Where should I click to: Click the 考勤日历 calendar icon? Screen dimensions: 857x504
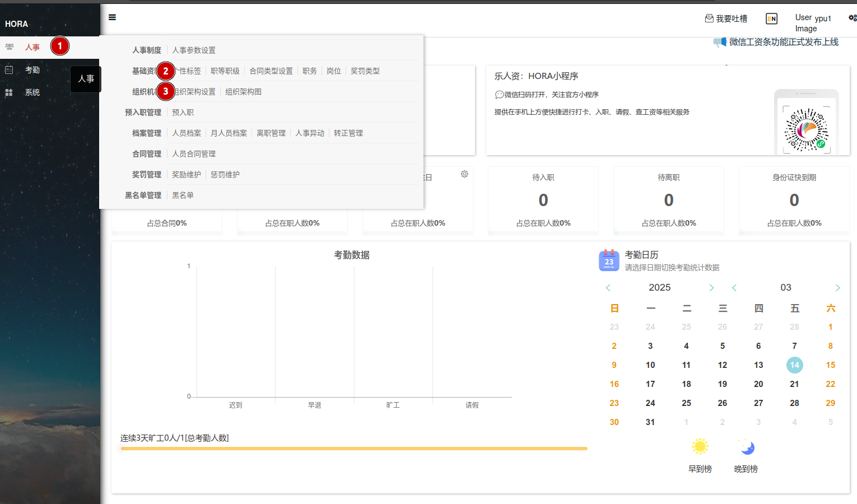point(609,260)
